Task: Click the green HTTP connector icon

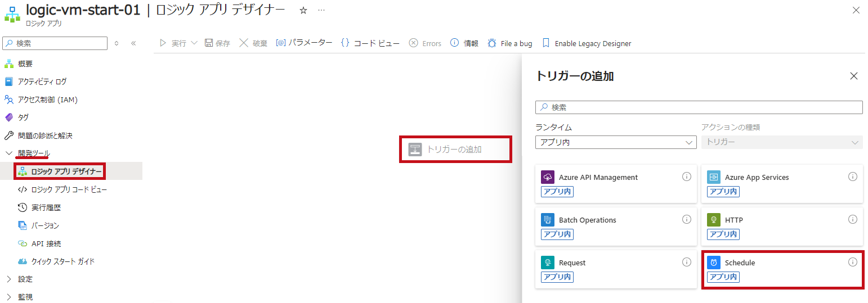Action: click(x=714, y=220)
